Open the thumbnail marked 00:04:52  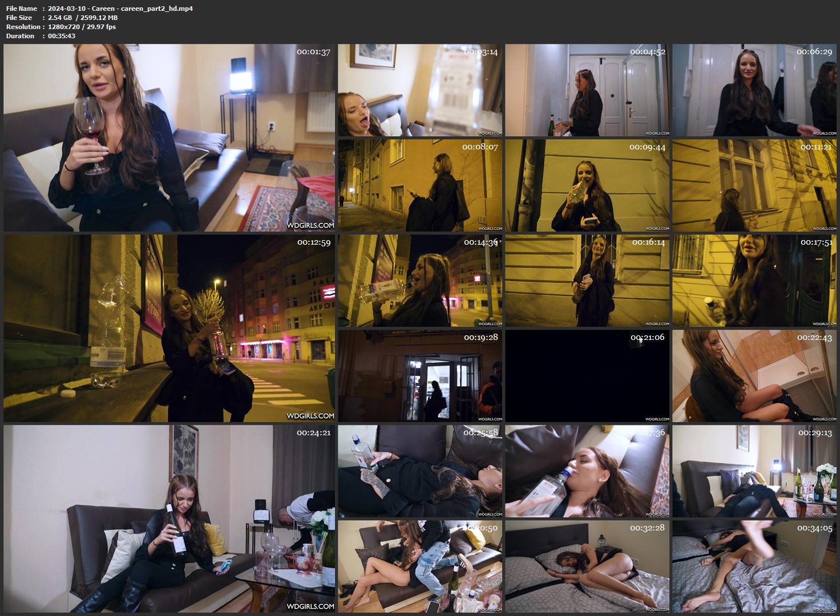(x=587, y=90)
